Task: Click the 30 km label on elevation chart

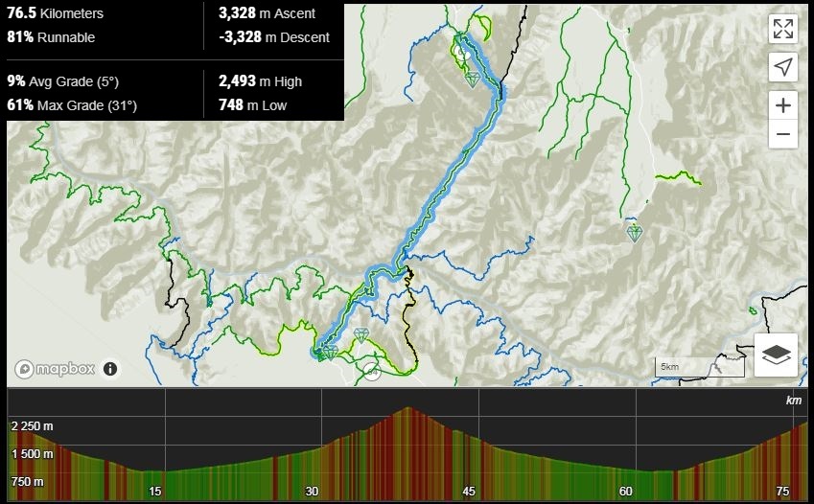Action: point(312,491)
